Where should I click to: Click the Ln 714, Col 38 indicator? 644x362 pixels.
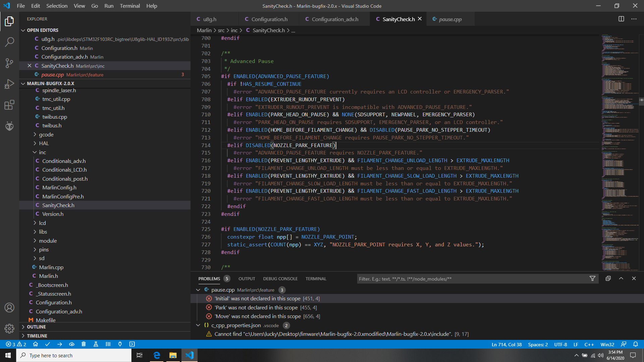506,344
